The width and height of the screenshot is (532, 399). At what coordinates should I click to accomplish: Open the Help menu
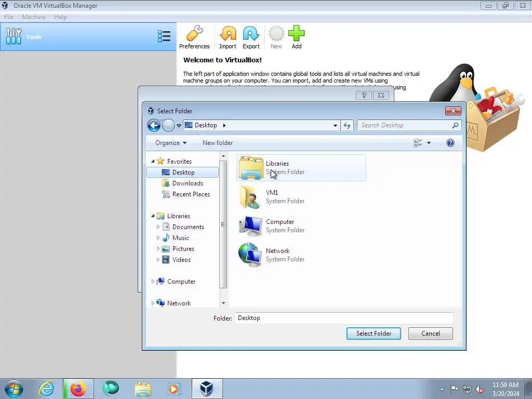60,17
